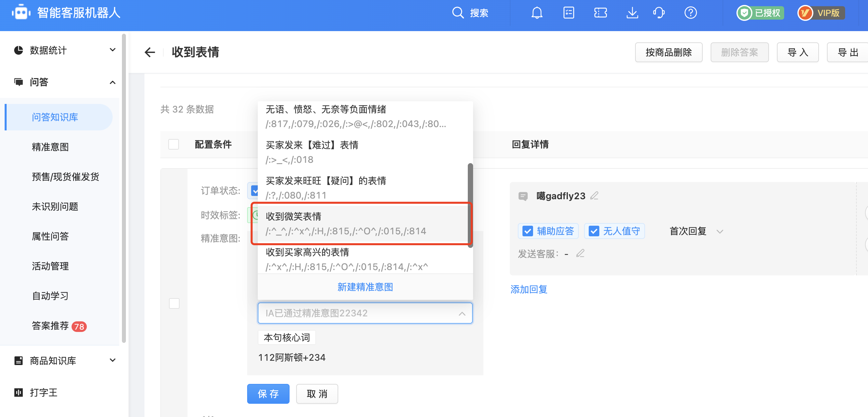Expand the 数据统计 sidebar section
Viewport: 868px width, 417px height.
[113, 50]
